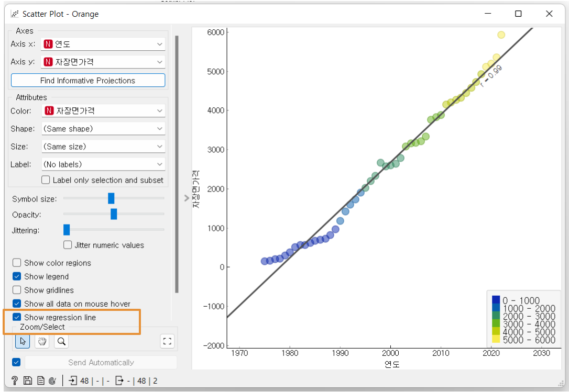Choose the magnifier zoom tool
Screen dimensions: 569x392
coord(61,341)
